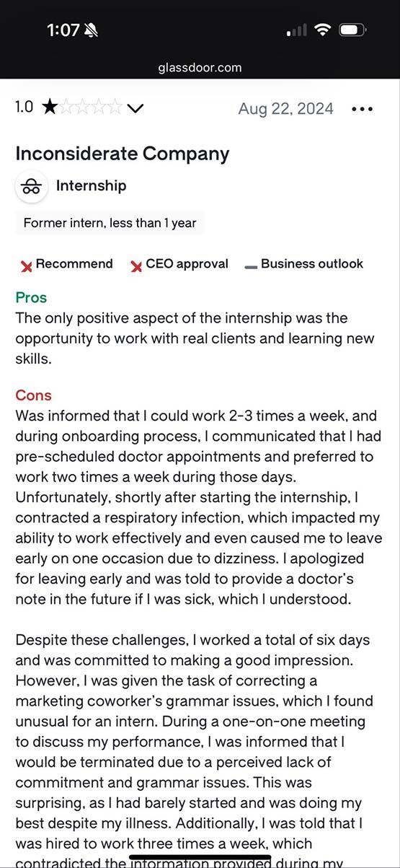Tap the 1:07 clock in status bar
Image resolution: width=400 pixels, height=868 pixels.
pos(63,30)
